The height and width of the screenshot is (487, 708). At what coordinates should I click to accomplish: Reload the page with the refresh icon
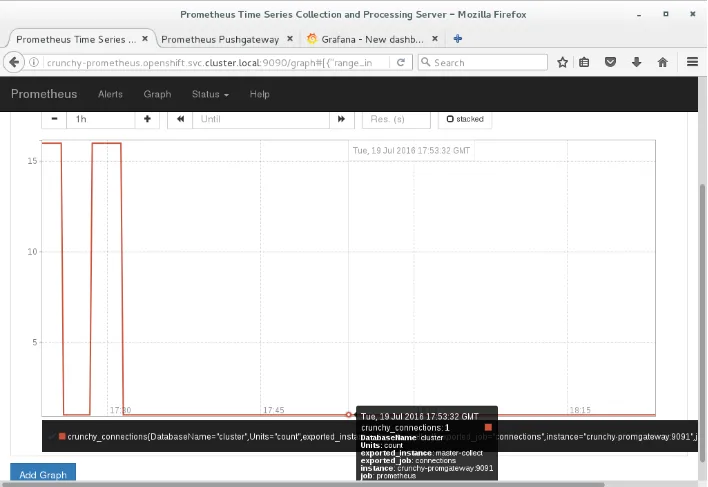click(401, 62)
